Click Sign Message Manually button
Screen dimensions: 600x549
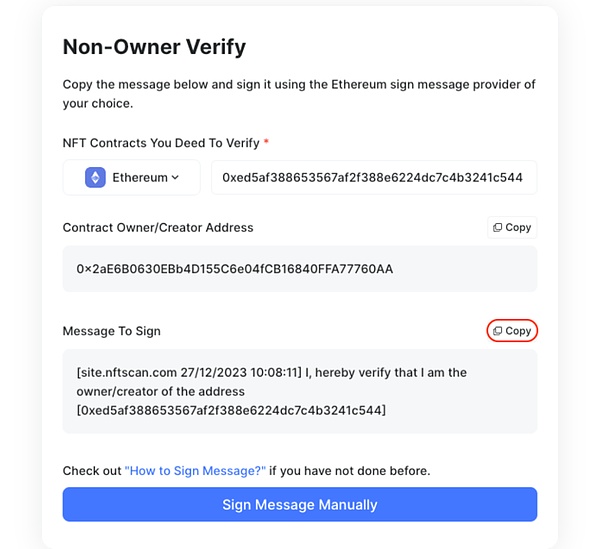300,504
